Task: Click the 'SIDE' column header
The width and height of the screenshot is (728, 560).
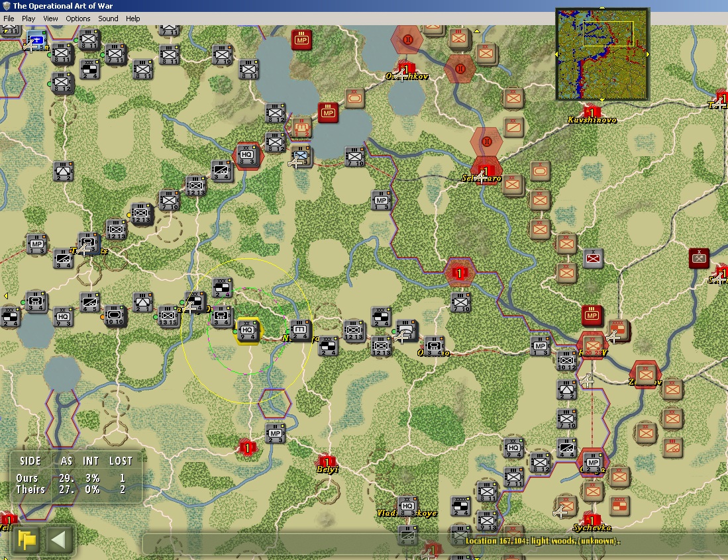Action: [x=30, y=461]
